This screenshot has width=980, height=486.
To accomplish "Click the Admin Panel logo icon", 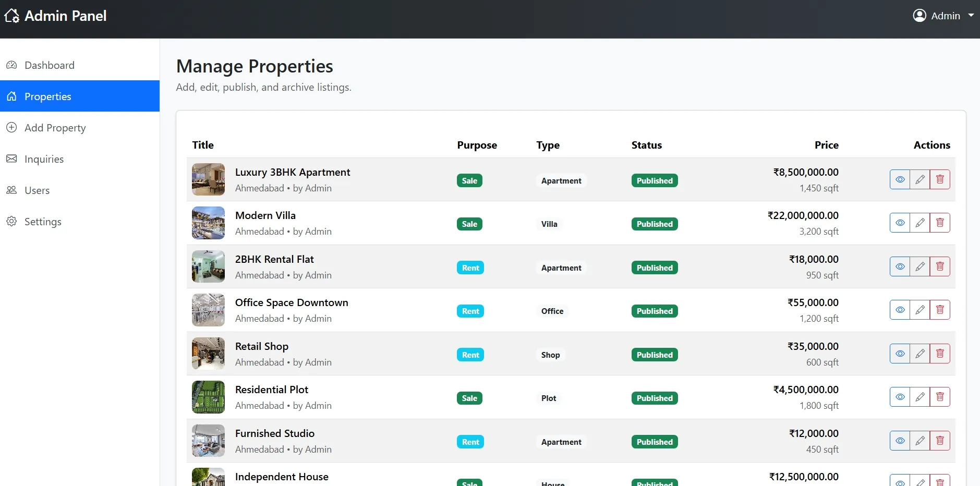I will click(11, 15).
